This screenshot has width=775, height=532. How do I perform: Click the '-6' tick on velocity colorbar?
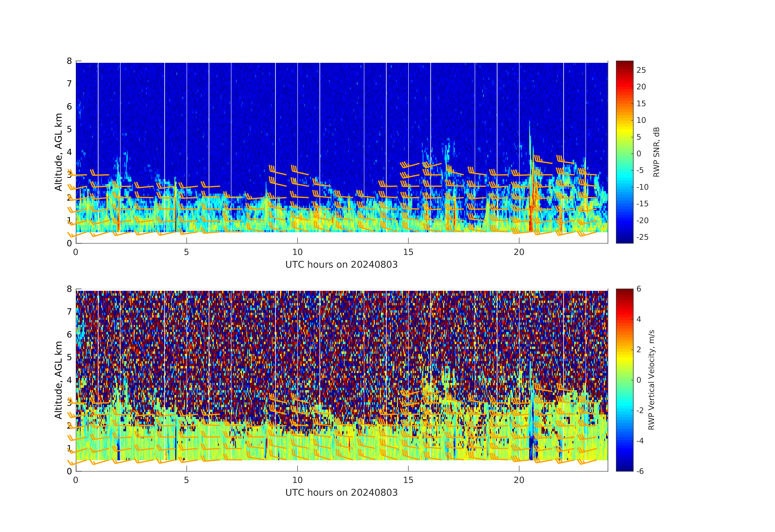click(x=640, y=471)
